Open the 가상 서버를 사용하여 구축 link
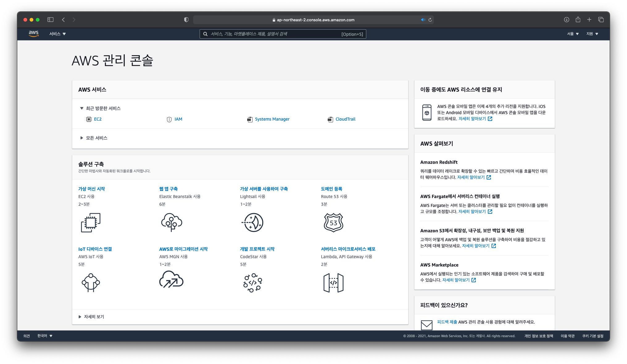 [264, 189]
